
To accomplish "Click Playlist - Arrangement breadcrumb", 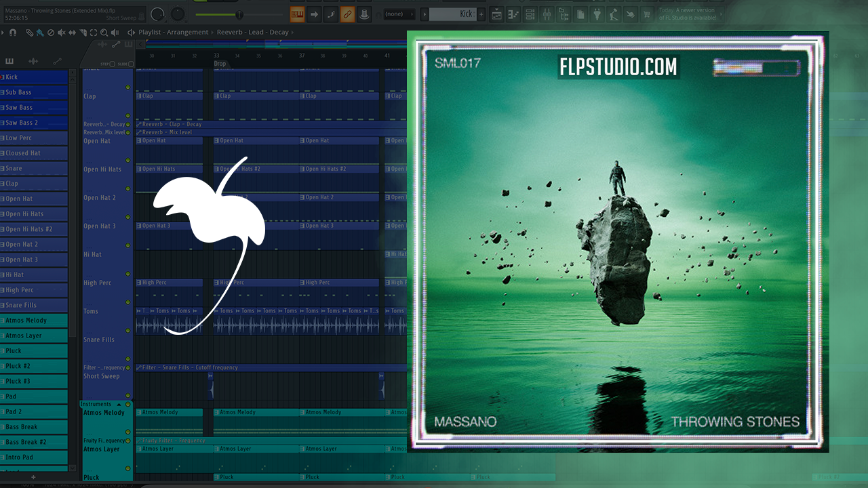I will (175, 33).
